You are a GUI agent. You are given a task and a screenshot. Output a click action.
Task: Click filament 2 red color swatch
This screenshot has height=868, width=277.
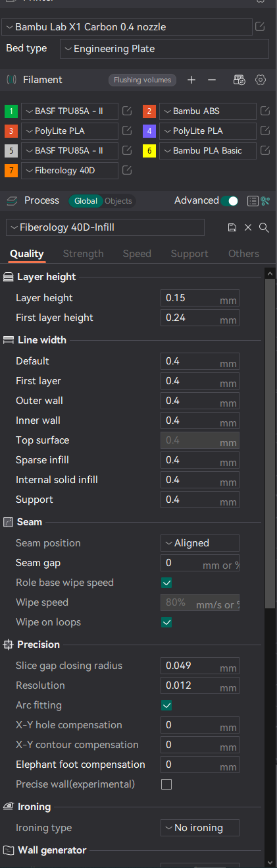coord(149,111)
